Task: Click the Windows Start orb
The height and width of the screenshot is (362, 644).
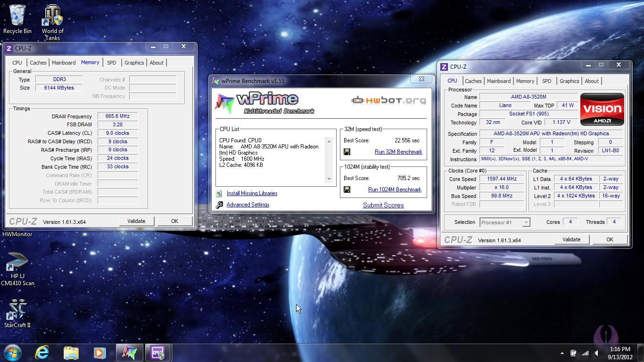Action: tap(13, 353)
